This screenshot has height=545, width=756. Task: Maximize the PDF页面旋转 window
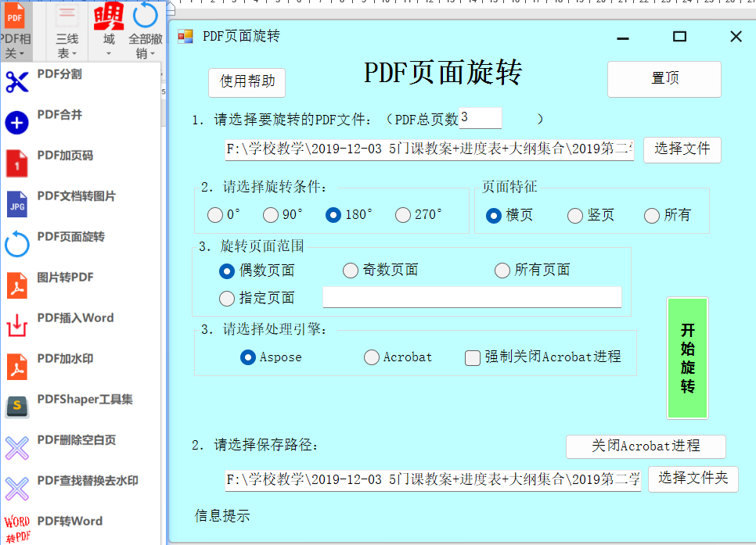(679, 37)
